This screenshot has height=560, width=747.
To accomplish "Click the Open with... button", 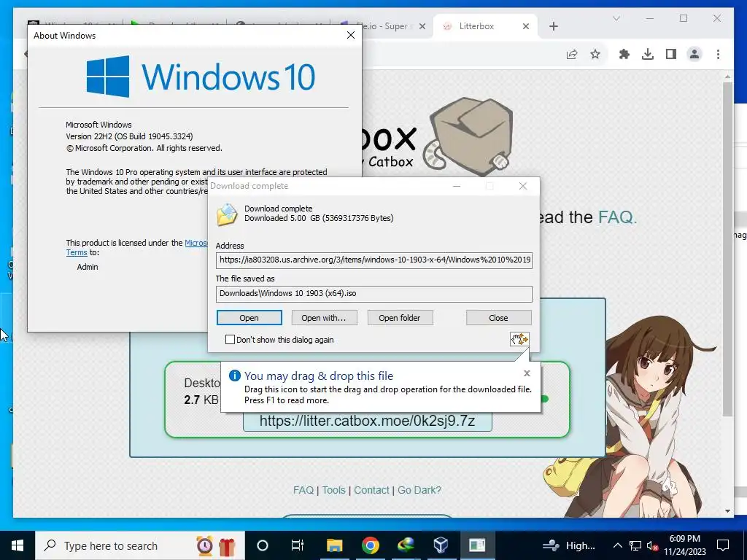I will click(324, 318).
